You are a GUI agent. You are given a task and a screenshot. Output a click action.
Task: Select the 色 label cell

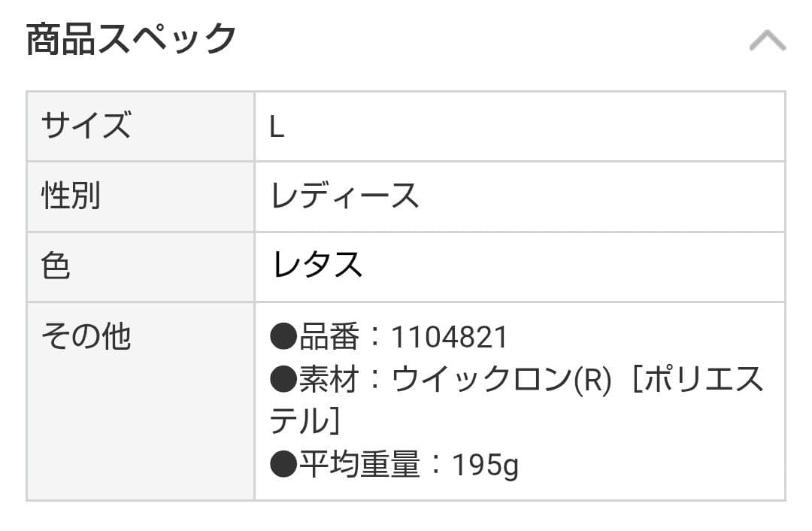coord(141,267)
